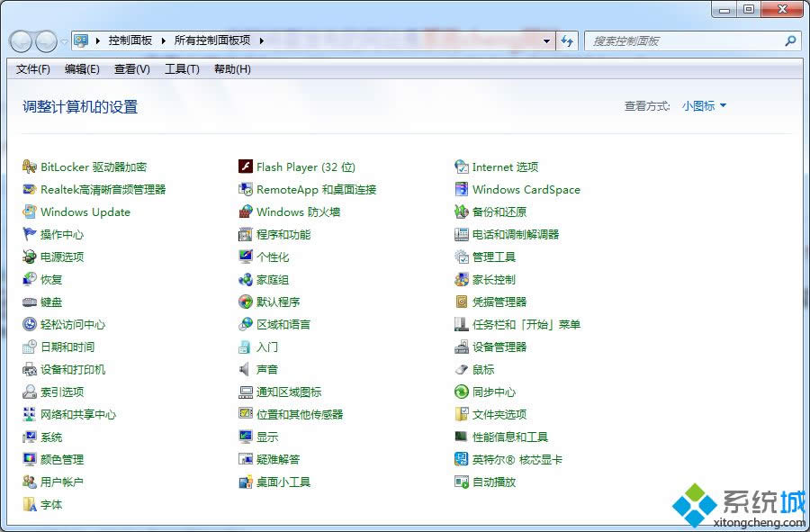Click the 网络和共享中心 icon
Screen dimensions: 810x532
(x=30, y=414)
